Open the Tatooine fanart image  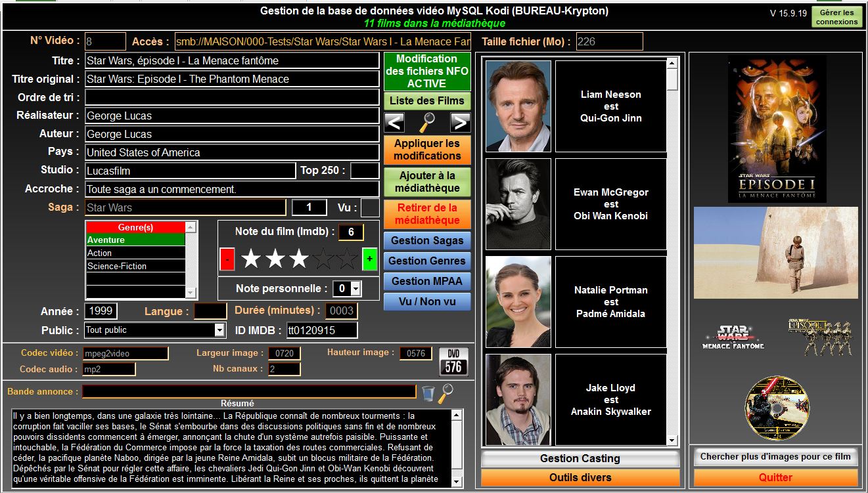point(776,253)
